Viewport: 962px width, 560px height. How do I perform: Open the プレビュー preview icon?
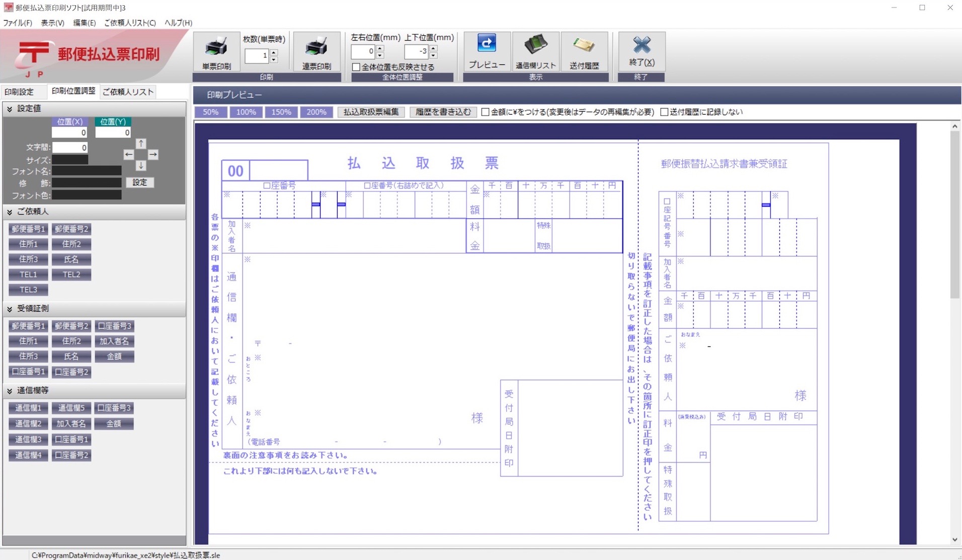tap(487, 44)
